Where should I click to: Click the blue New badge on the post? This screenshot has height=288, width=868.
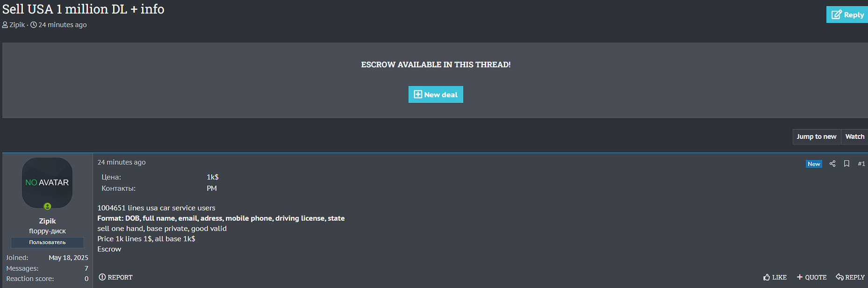[813, 164]
